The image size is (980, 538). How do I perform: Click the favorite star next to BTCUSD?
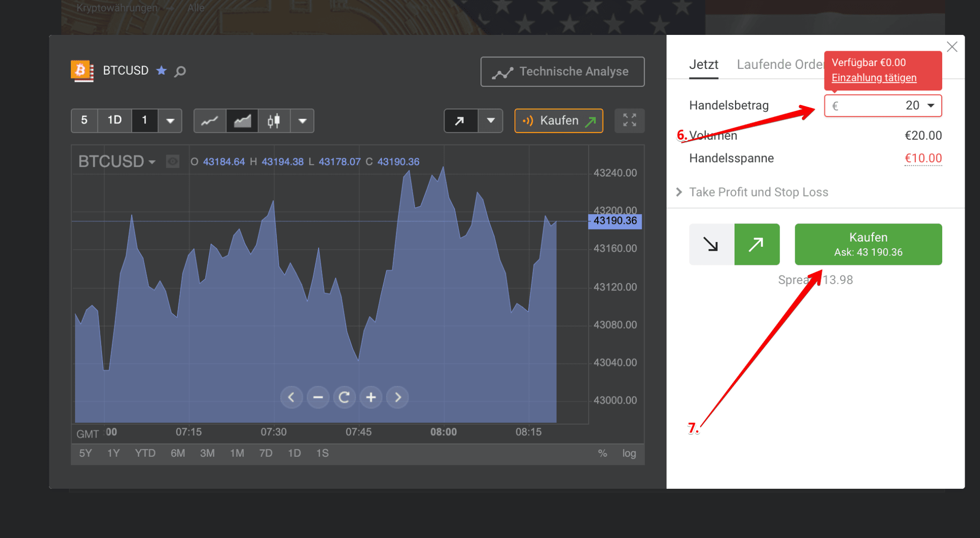tap(162, 71)
